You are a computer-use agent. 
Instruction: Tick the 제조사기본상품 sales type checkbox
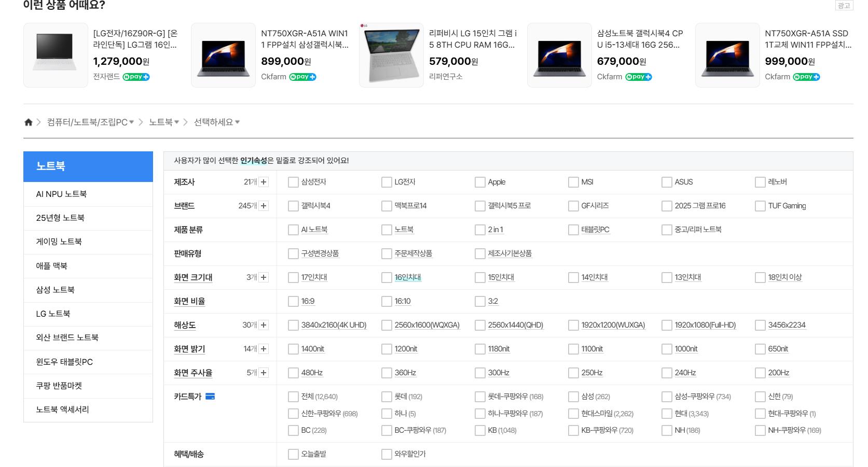coord(480,253)
